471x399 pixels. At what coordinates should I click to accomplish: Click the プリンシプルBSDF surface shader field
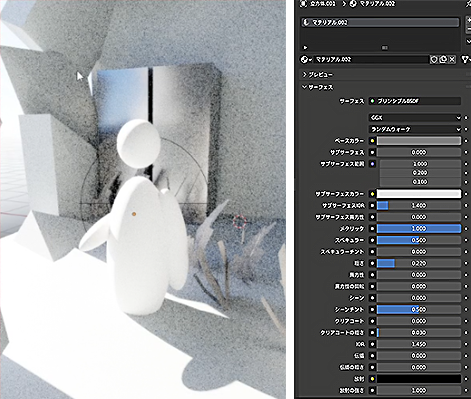[x=415, y=101]
